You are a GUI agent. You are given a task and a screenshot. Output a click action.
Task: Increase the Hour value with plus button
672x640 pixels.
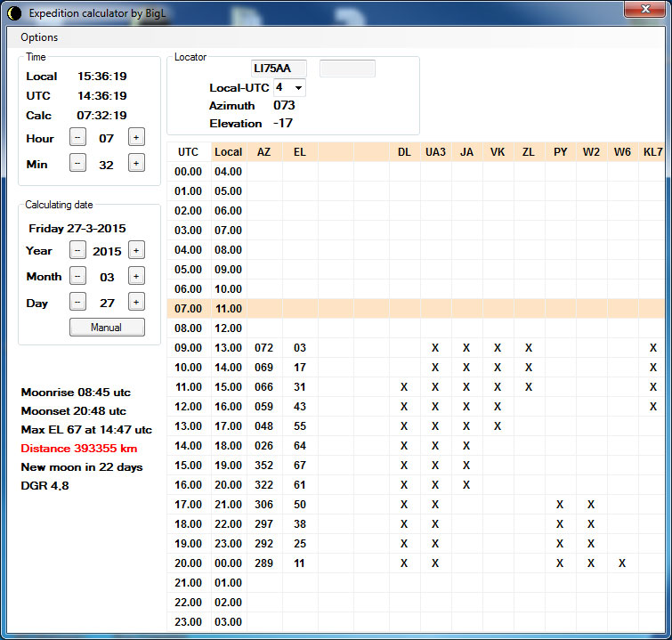click(136, 138)
